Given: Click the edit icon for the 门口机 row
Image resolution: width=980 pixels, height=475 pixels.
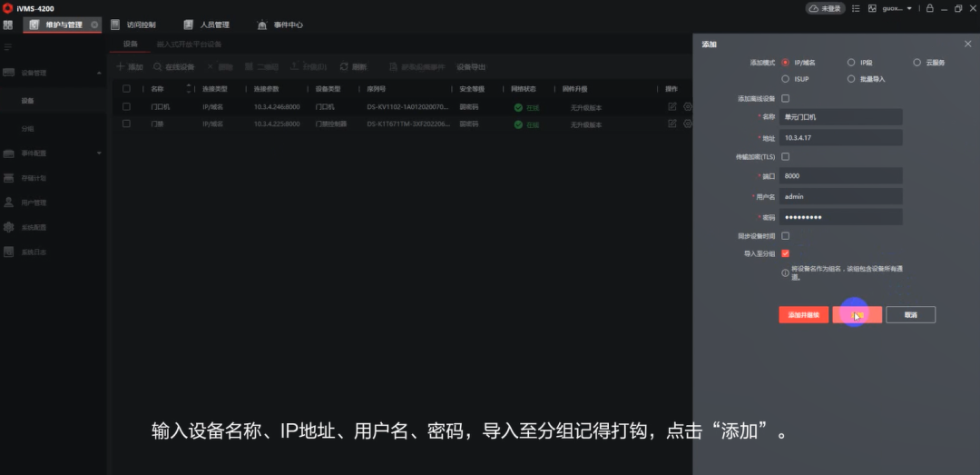Looking at the screenshot, I should coord(672,107).
